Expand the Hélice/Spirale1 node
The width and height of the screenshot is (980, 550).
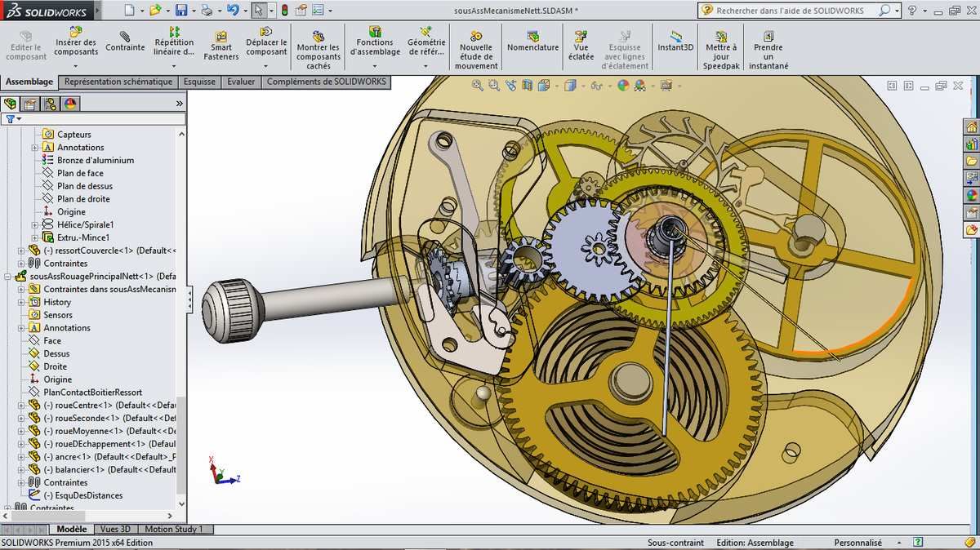35,225
